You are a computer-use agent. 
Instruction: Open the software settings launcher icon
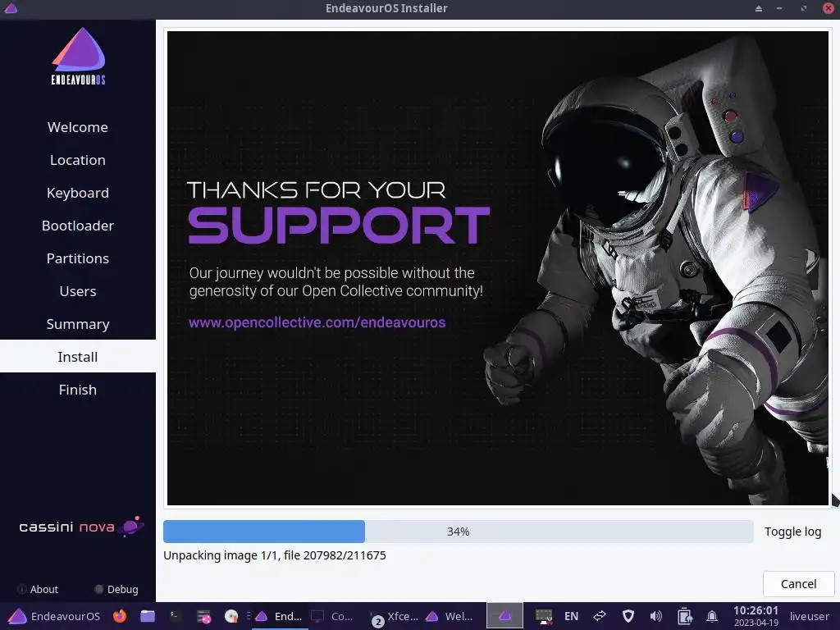(x=203, y=616)
